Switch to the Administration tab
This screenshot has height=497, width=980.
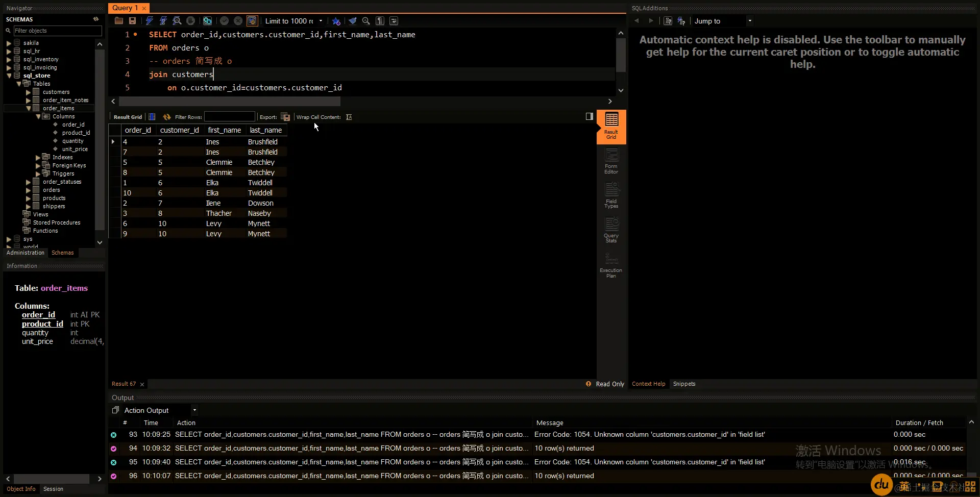(x=26, y=253)
